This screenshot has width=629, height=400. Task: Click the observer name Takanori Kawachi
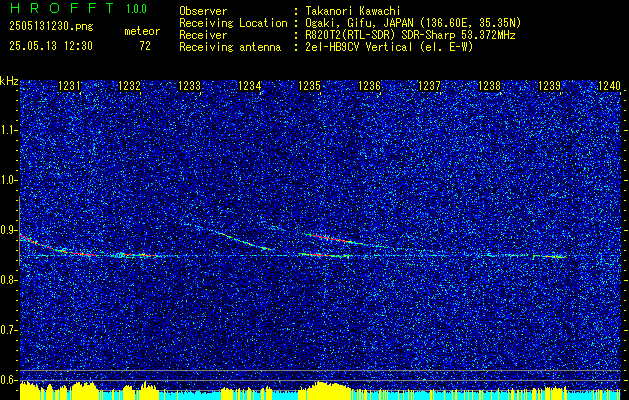pos(353,11)
